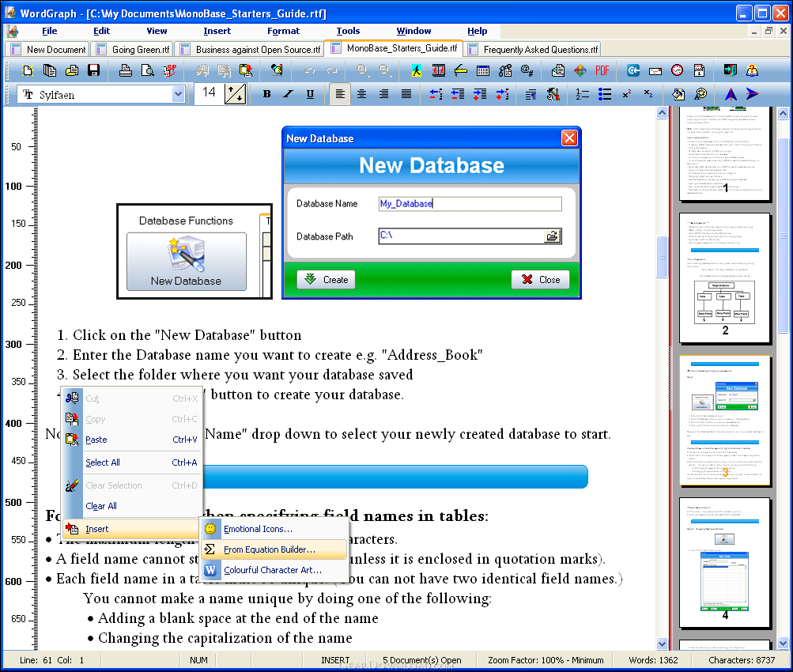Image resolution: width=793 pixels, height=672 pixels.
Task: Click the exit door icon
Action: (x=730, y=70)
